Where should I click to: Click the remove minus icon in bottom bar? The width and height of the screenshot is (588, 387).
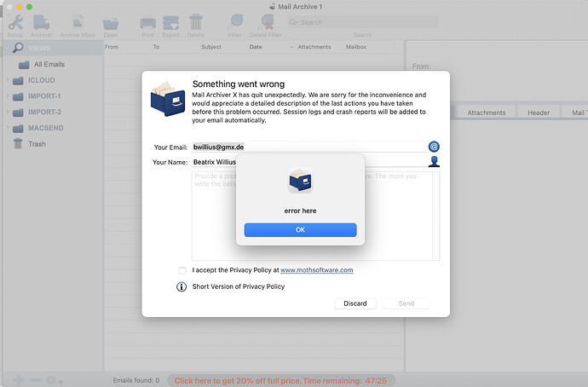pos(35,380)
